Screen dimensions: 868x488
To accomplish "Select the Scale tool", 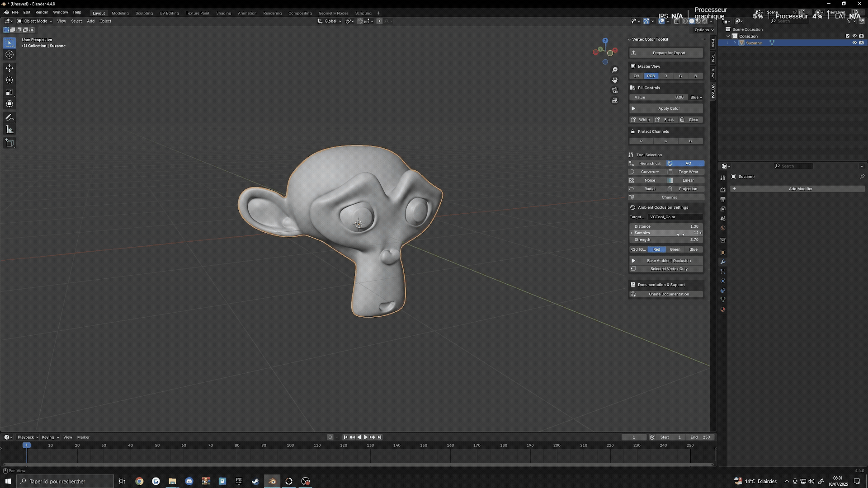I will (x=9, y=92).
